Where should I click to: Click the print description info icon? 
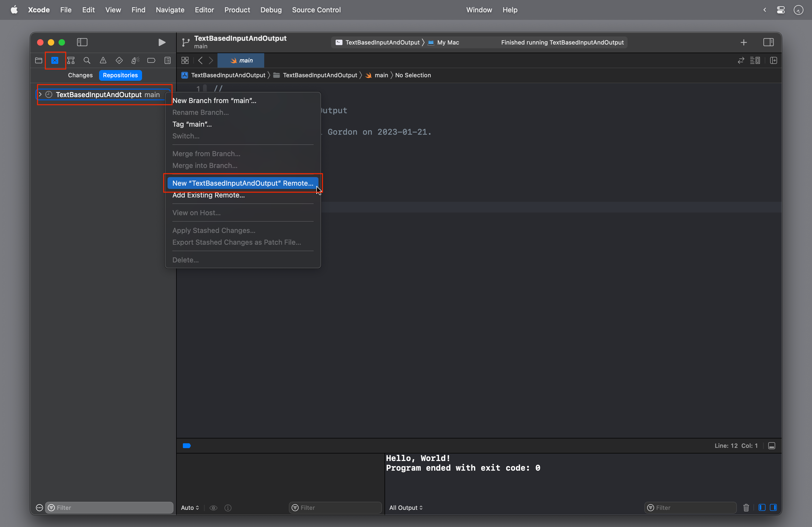[x=228, y=508]
